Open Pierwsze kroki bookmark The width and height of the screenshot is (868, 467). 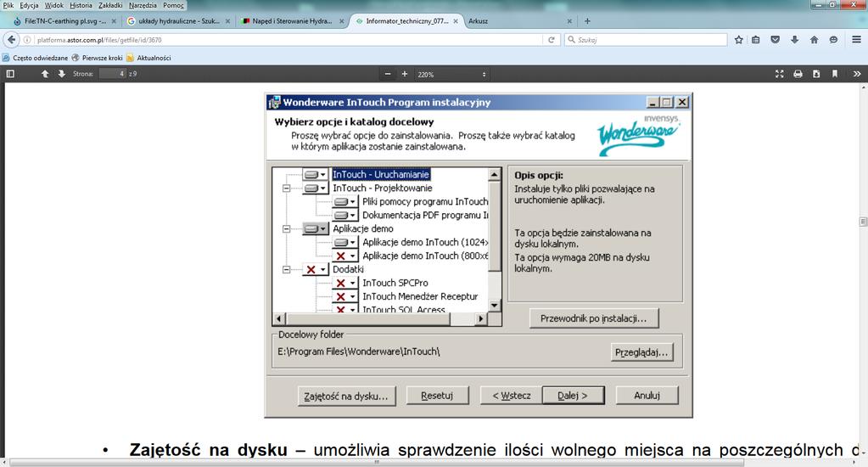pyautogui.click(x=97, y=58)
